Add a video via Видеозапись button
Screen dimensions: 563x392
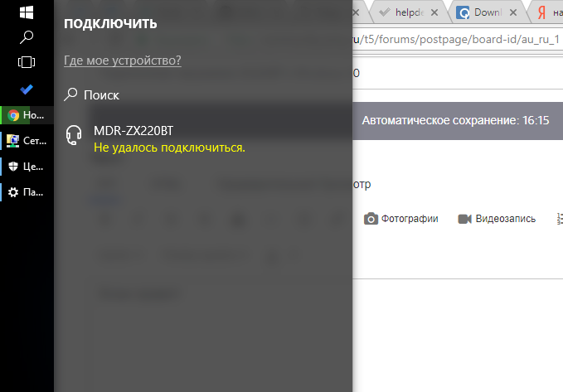pyautogui.click(x=497, y=219)
